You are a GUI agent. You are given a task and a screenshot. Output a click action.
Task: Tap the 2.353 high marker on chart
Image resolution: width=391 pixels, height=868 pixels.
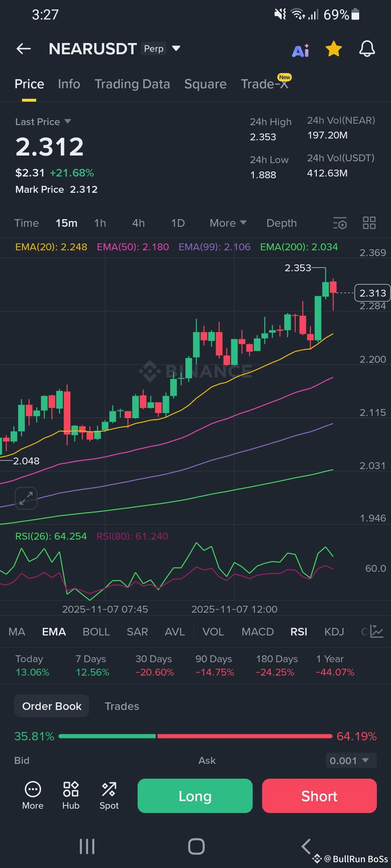click(x=298, y=268)
